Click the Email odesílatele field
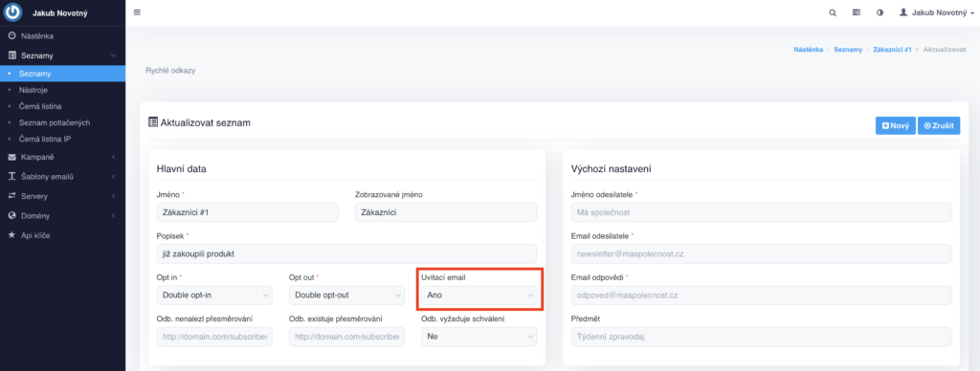Viewport: 980px width, 371px height. point(761,253)
